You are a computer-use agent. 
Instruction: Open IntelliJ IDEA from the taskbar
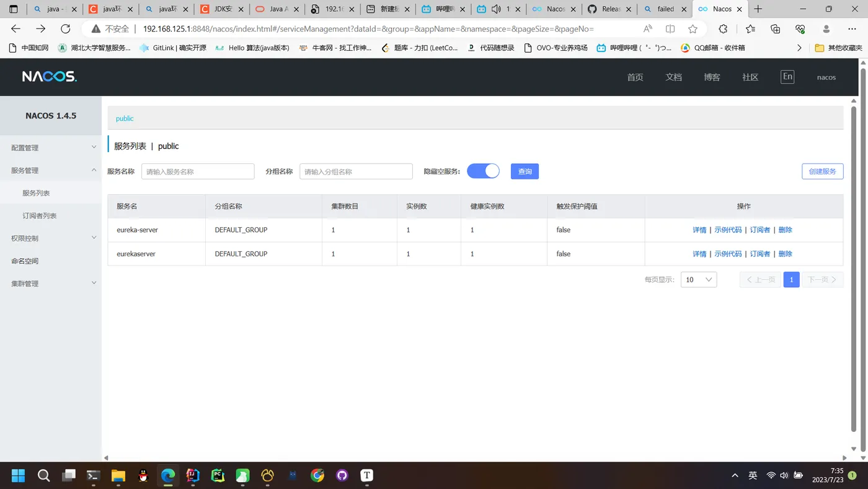193,475
